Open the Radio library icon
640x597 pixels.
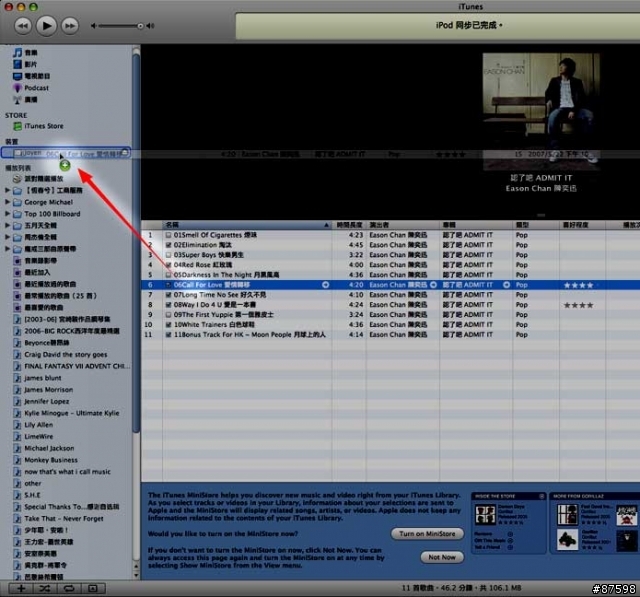coord(17,100)
